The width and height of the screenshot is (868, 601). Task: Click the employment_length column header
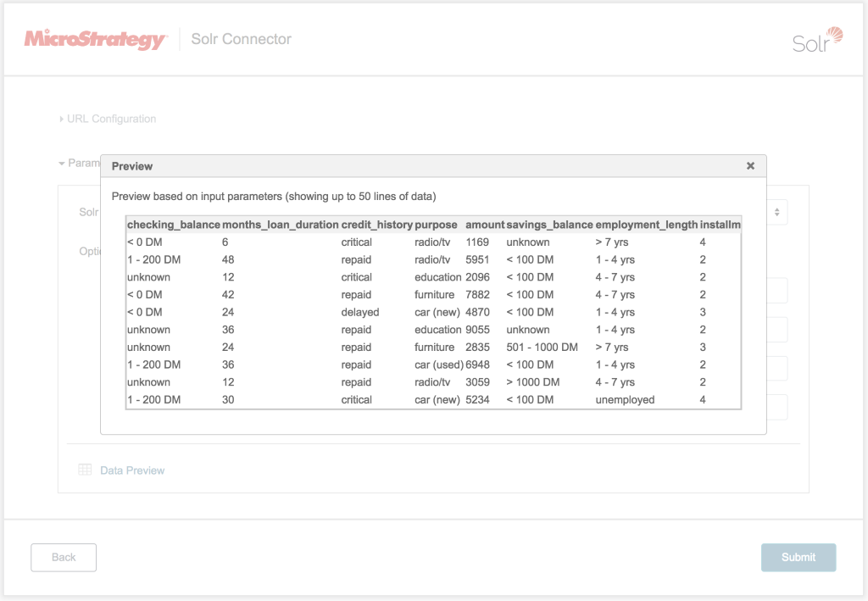click(x=646, y=225)
